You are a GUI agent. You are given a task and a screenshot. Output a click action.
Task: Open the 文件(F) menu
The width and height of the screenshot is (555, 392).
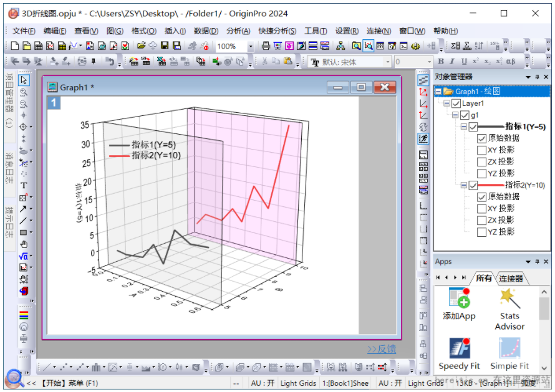click(24, 31)
